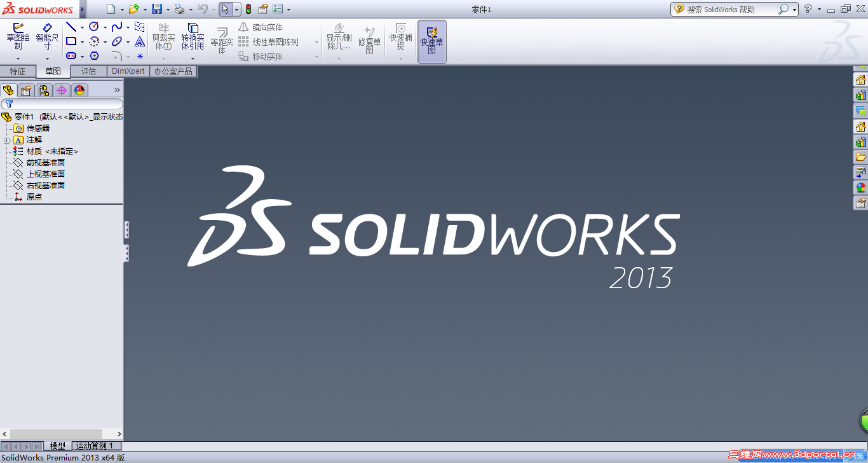Click the 转换实体引用 convert entities icon
This screenshot has width=868, height=463.
[193, 36]
